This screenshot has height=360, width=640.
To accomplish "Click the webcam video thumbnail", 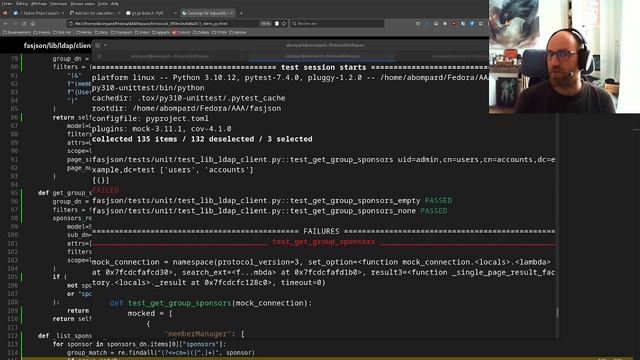I will (x=564, y=57).
